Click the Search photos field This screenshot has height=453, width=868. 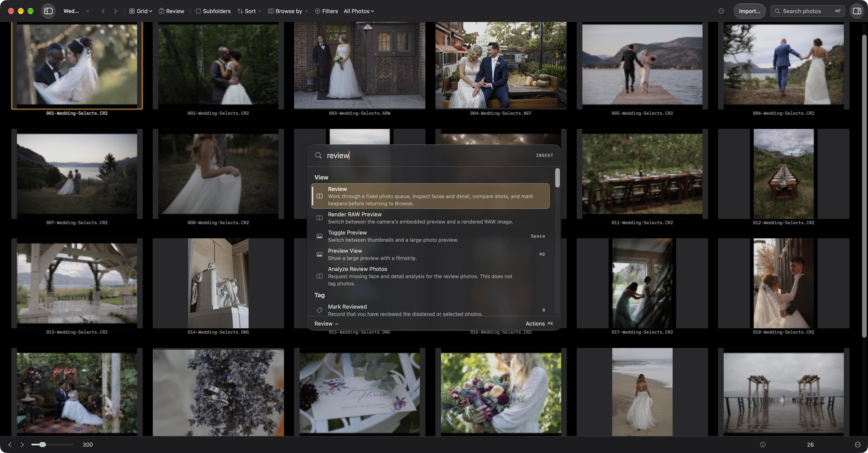point(807,11)
